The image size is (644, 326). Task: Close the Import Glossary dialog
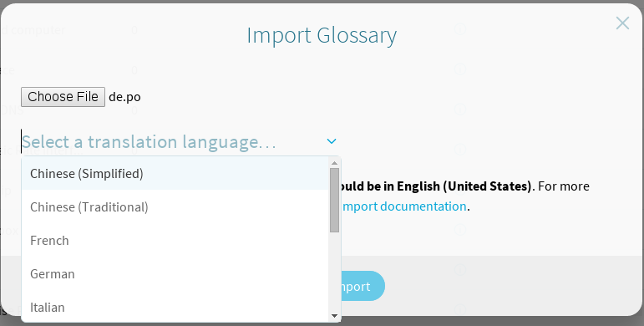coord(622,23)
